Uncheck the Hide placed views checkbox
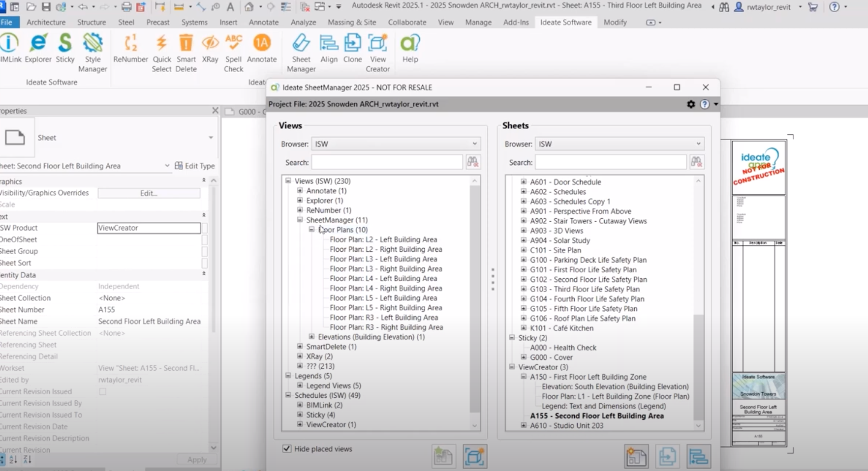 click(287, 448)
